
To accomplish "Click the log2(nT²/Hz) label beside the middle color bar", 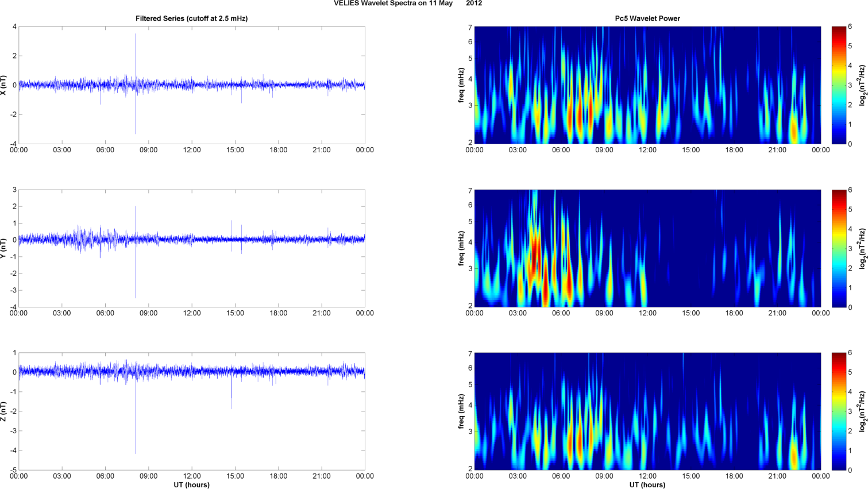I will coord(862,248).
